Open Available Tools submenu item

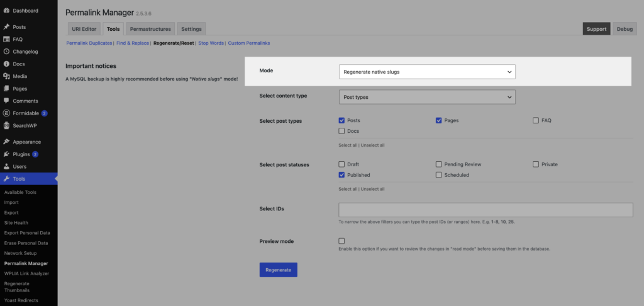(x=20, y=192)
